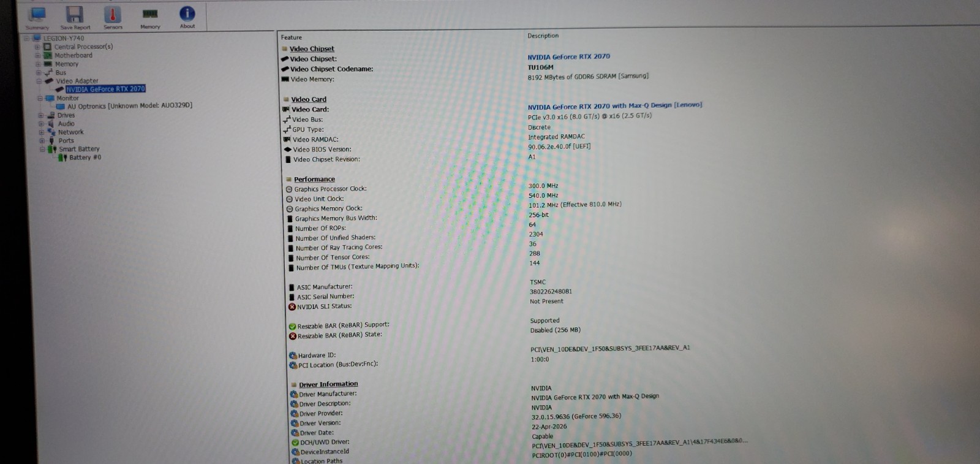Select Smart Battery tree node

pyautogui.click(x=79, y=149)
